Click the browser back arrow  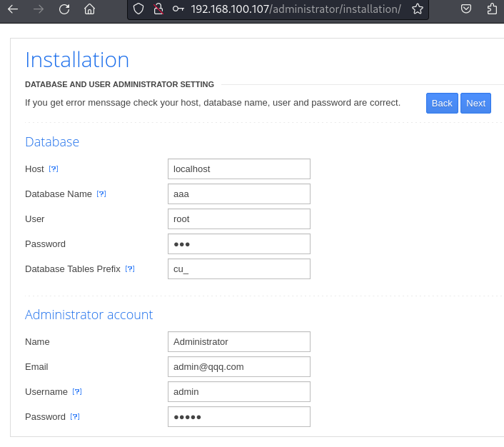pyautogui.click(x=13, y=9)
